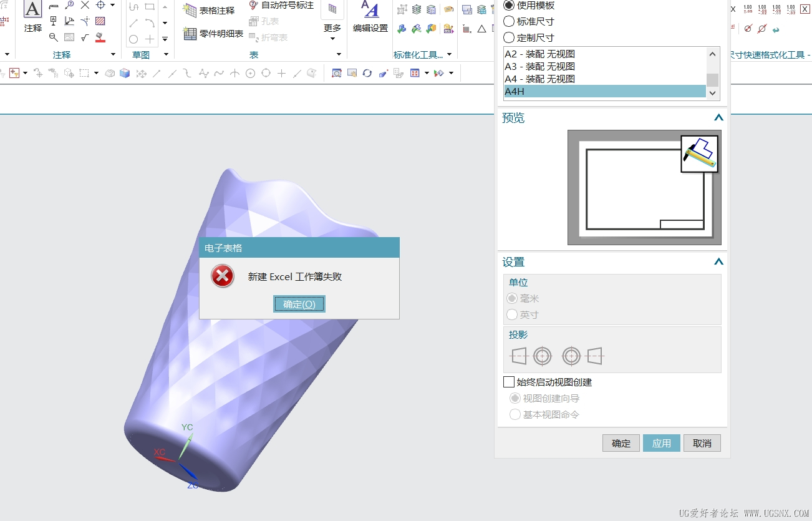Collapse the 预览 section chevron

(x=718, y=118)
